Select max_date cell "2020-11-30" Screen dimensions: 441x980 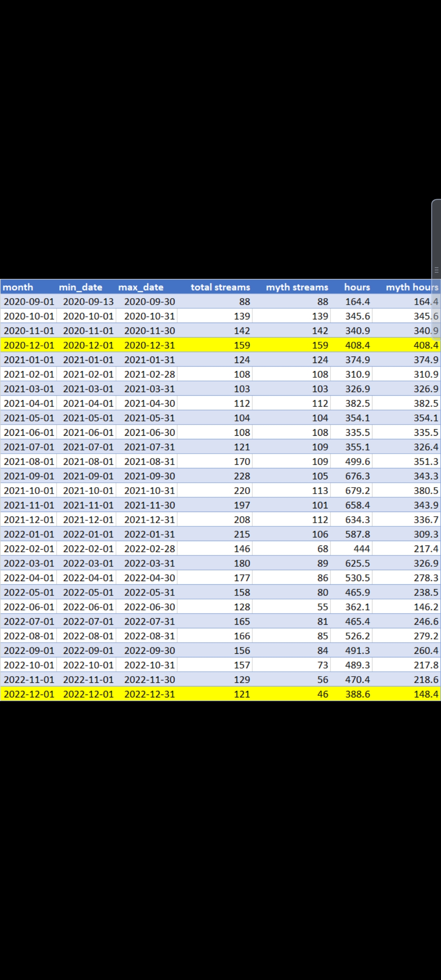tap(149, 331)
